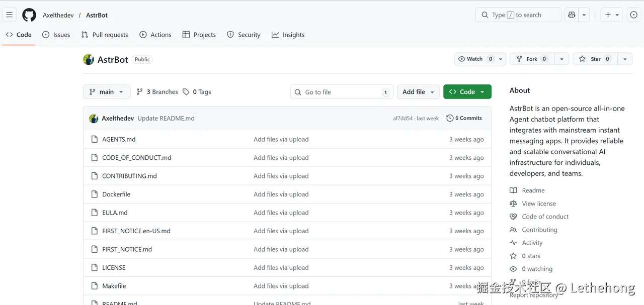This screenshot has width=644, height=305.
Task: Expand the Star lists dropdown arrow
Action: [625, 59]
